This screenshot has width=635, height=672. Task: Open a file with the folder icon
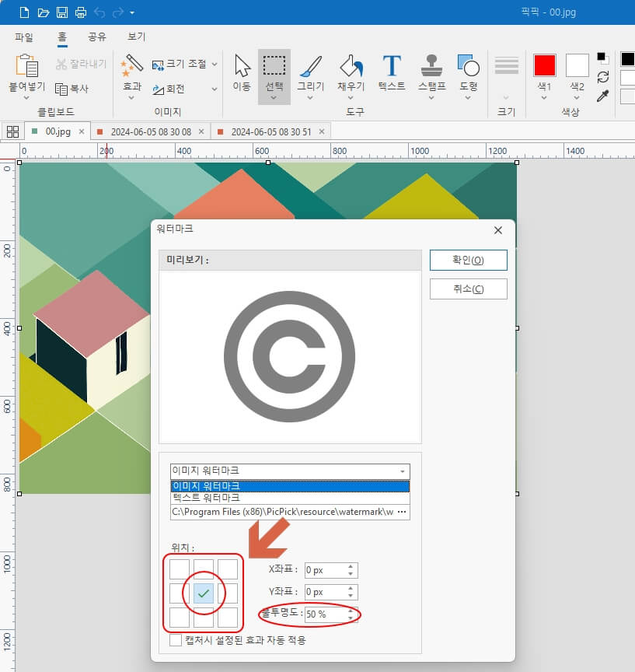[44, 12]
